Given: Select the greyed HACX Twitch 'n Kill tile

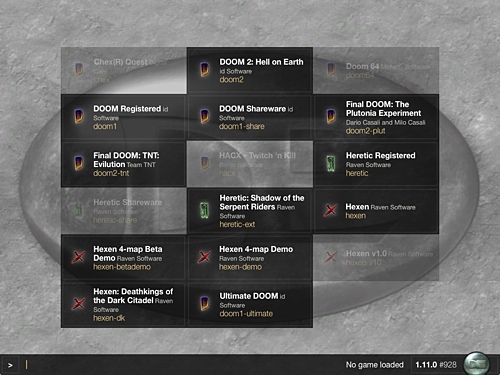Looking at the screenshot, I should (250, 164).
